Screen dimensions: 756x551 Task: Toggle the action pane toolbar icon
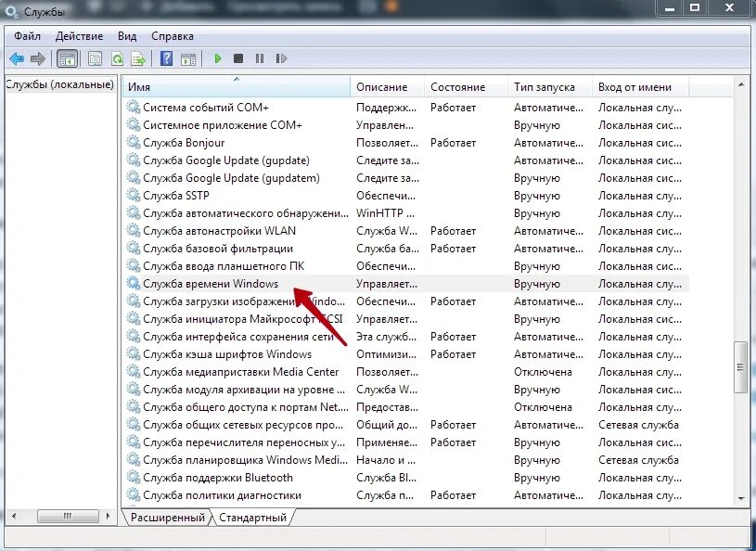[188, 58]
